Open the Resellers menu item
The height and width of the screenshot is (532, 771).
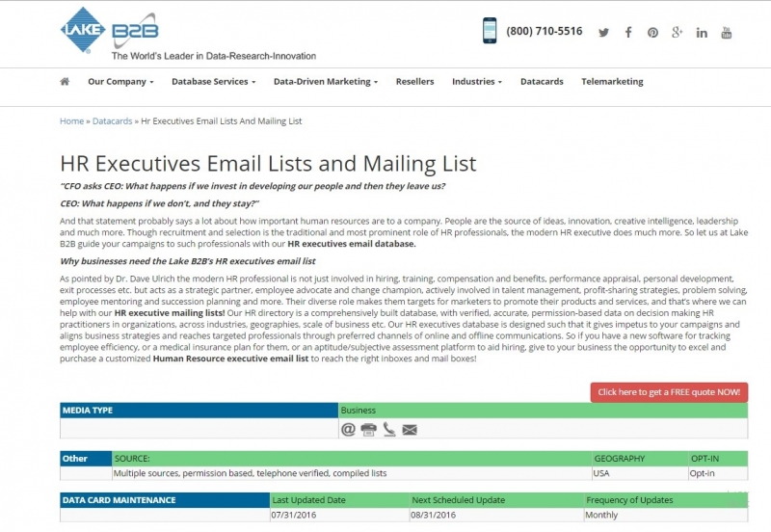coord(415,82)
